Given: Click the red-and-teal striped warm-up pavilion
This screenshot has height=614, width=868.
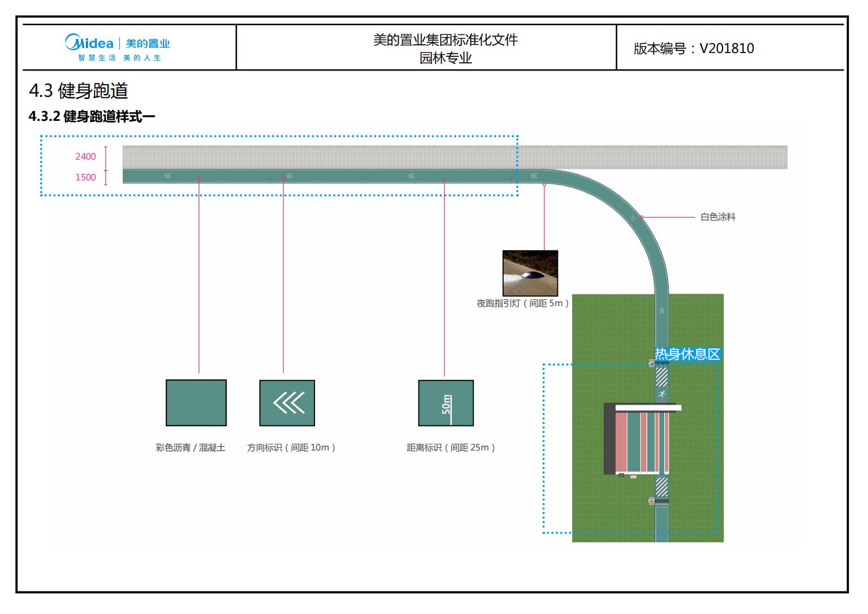Looking at the screenshot, I should [643, 438].
